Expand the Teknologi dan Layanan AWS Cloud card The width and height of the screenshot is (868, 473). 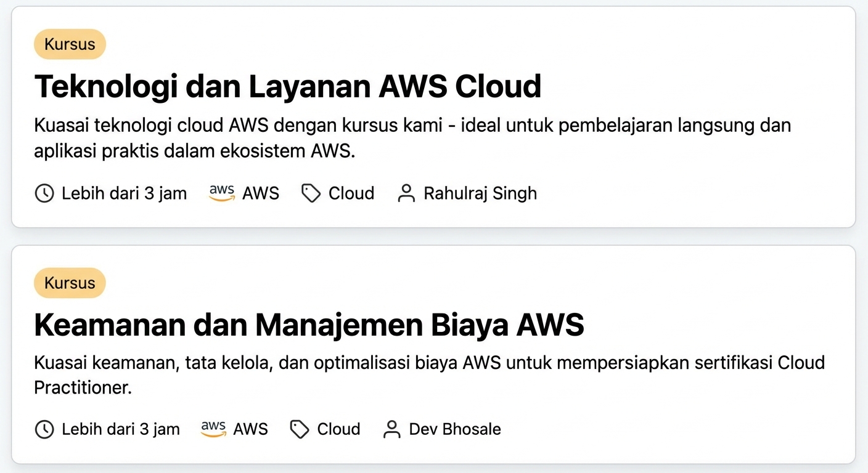287,86
